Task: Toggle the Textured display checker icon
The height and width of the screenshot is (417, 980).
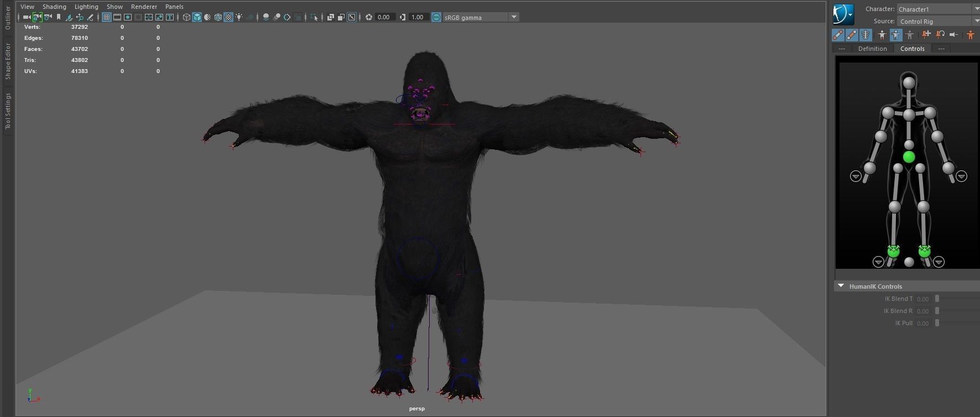Action: click(228, 17)
